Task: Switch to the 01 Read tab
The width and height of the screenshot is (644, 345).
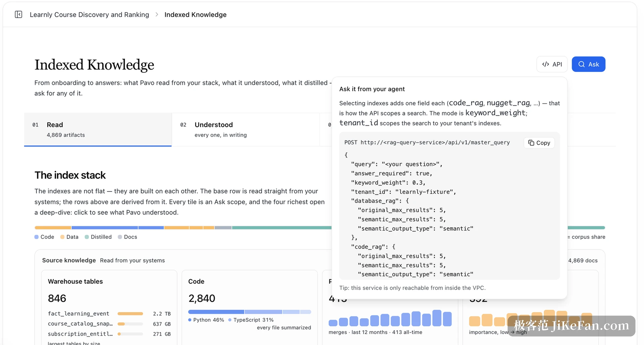Action: [x=98, y=129]
